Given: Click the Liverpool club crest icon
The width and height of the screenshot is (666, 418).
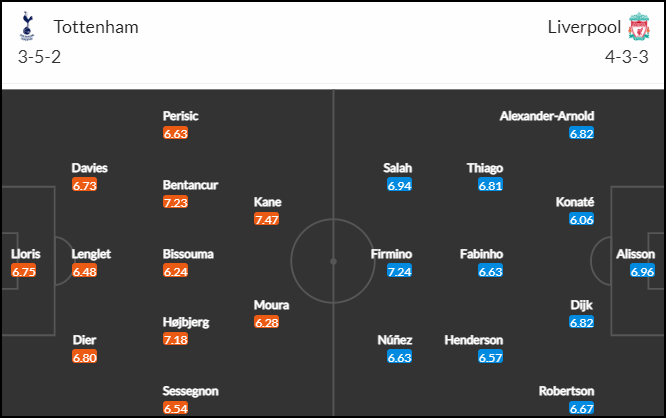Looking at the screenshot, I should point(639,27).
